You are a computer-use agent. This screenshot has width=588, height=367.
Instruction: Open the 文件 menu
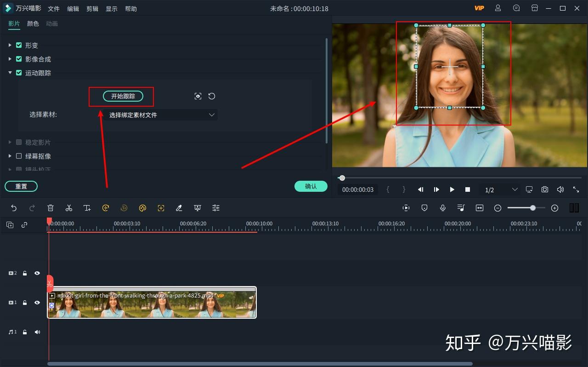coord(54,9)
